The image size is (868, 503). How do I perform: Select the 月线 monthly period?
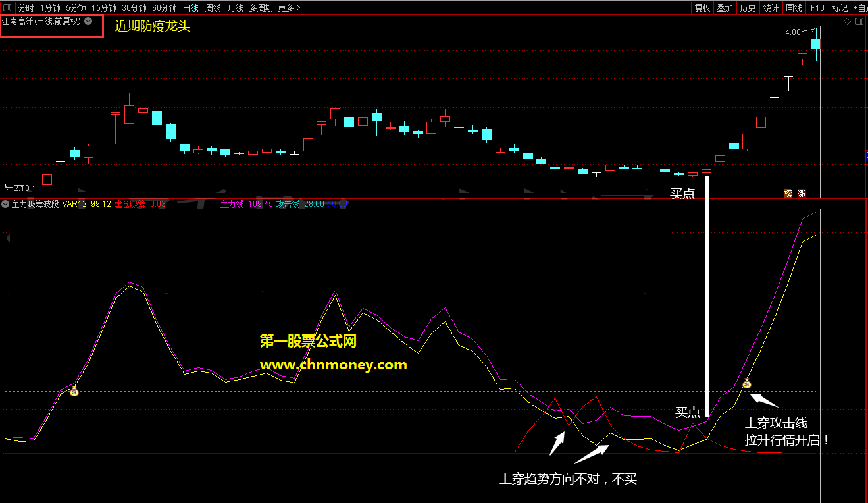click(x=236, y=8)
